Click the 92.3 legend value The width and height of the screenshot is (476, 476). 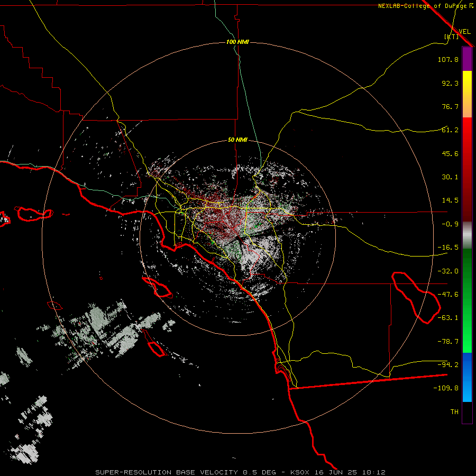[x=450, y=83]
